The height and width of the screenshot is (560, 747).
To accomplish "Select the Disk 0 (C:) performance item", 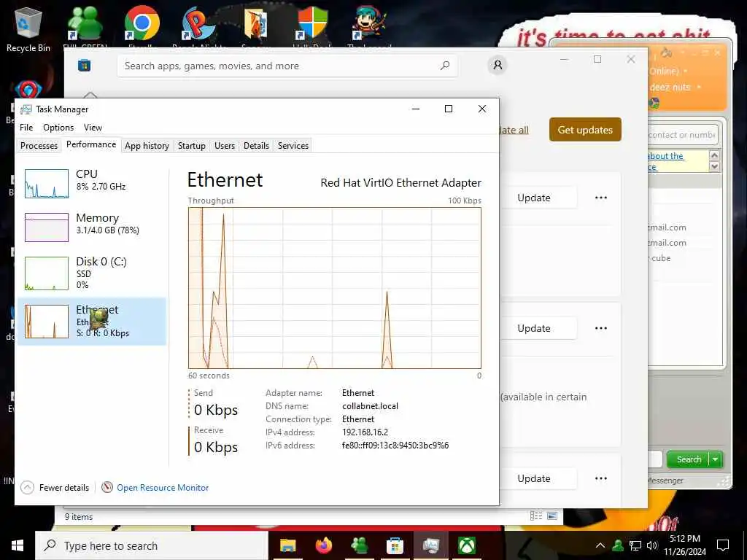I will [91, 273].
